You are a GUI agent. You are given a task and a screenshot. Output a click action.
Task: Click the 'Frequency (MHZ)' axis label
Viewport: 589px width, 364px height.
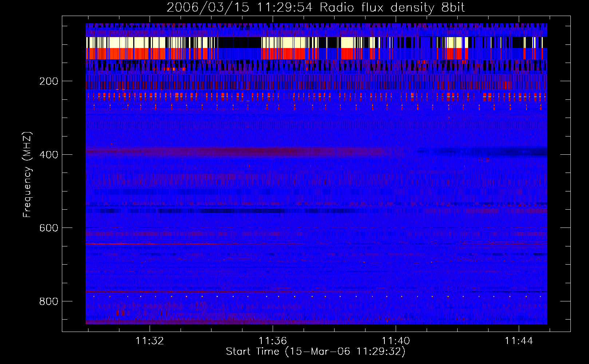pyautogui.click(x=27, y=174)
